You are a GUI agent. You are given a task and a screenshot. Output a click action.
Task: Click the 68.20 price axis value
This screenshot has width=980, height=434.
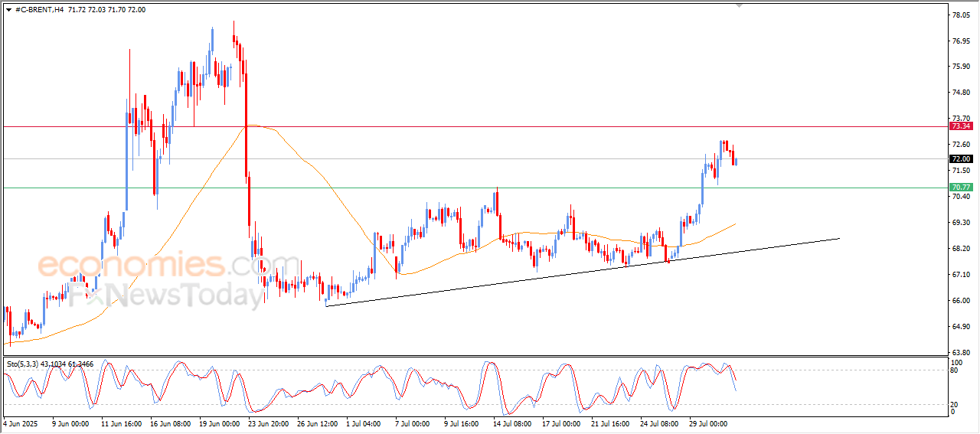point(960,249)
